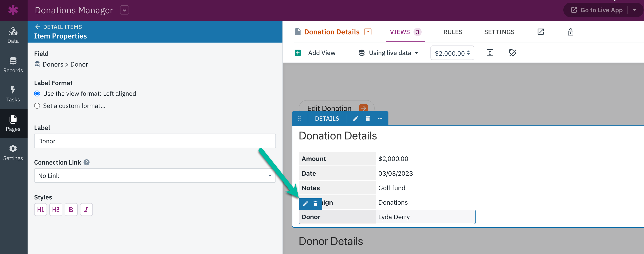Switch to the SETTINGS tab

point(499,32)
